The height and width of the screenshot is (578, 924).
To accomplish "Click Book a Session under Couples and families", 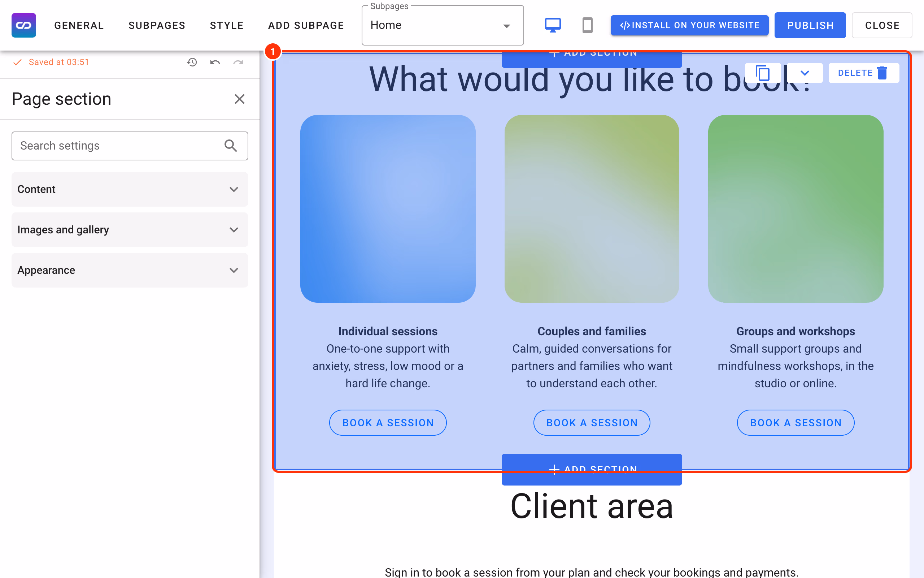I will point(592,422).
